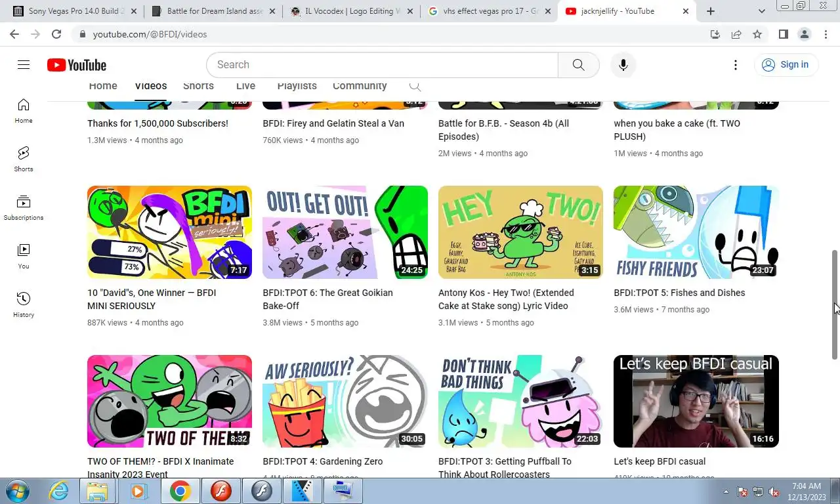The width and height of the screenshot is (840, 504).
Task: Click the vertical page scrollbar
Action: click(x=835, y=304)
